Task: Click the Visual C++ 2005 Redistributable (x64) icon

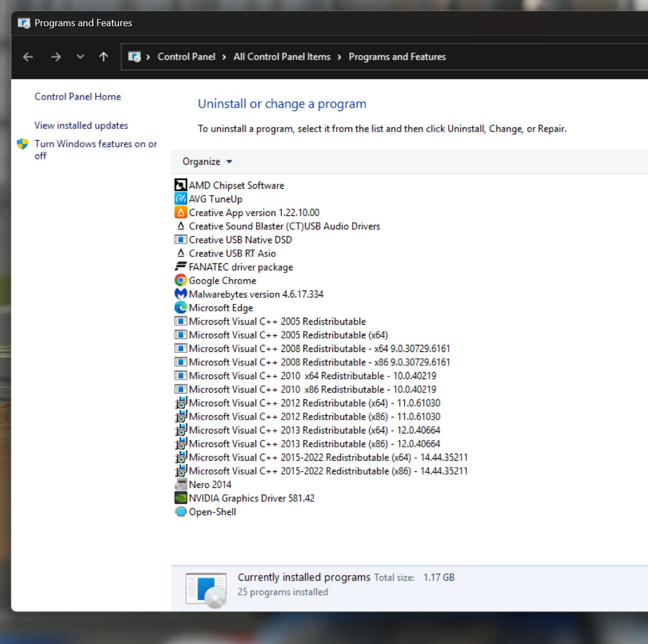Action: tap(181, 335)
